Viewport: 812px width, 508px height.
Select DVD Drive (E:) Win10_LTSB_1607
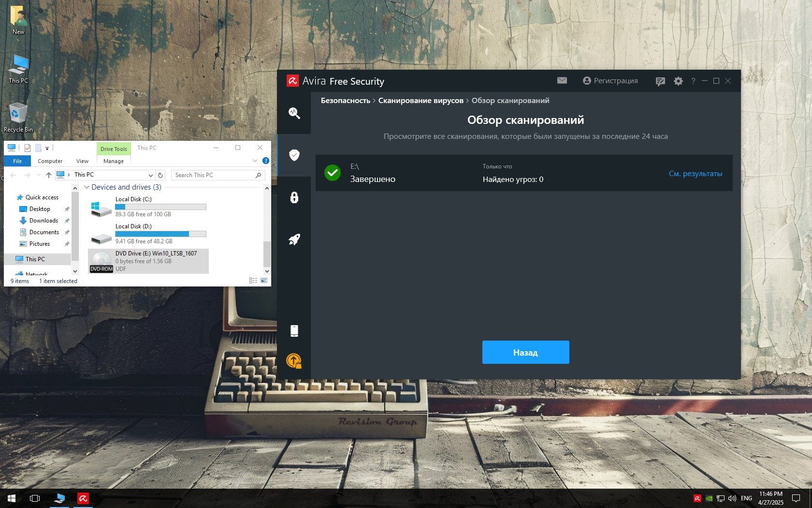pos(148,261)
